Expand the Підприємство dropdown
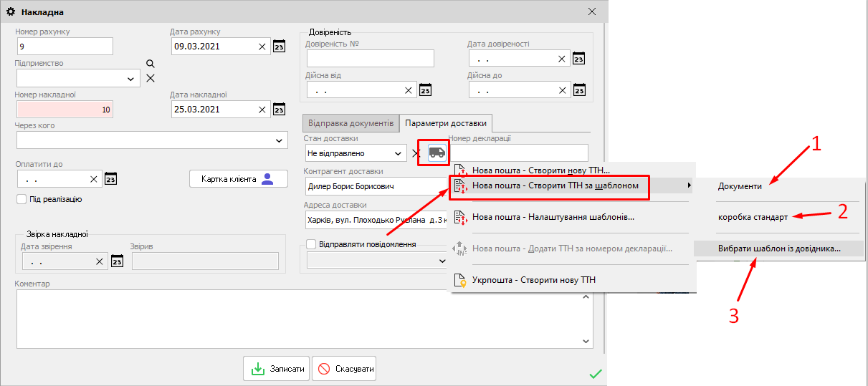This screenshot has width=868, height=386. pos(131,79)
